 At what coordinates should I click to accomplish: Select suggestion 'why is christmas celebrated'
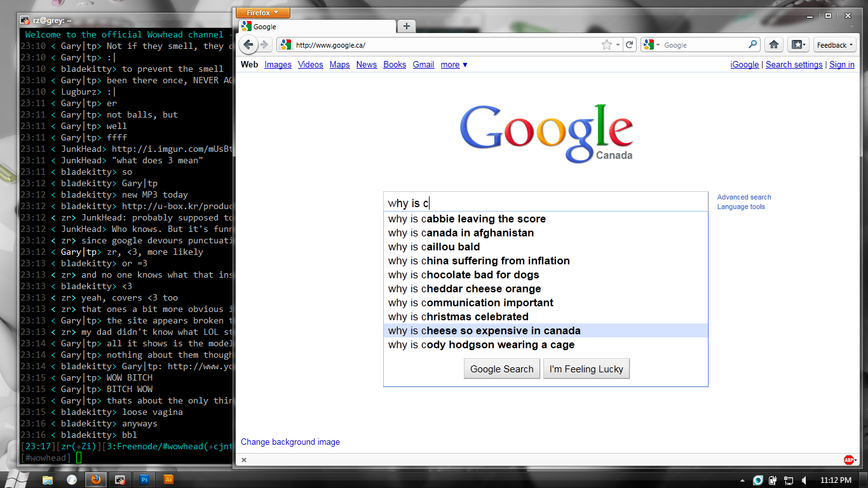[545, 316]
